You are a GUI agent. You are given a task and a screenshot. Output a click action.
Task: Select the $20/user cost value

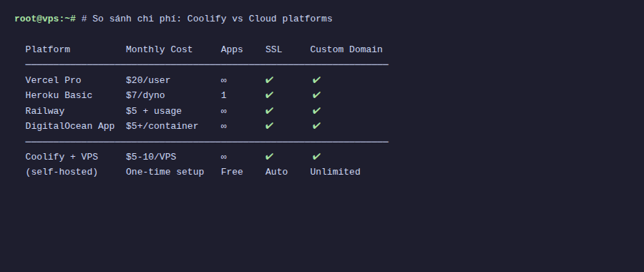pyautogui.click(x=148, y=81)
